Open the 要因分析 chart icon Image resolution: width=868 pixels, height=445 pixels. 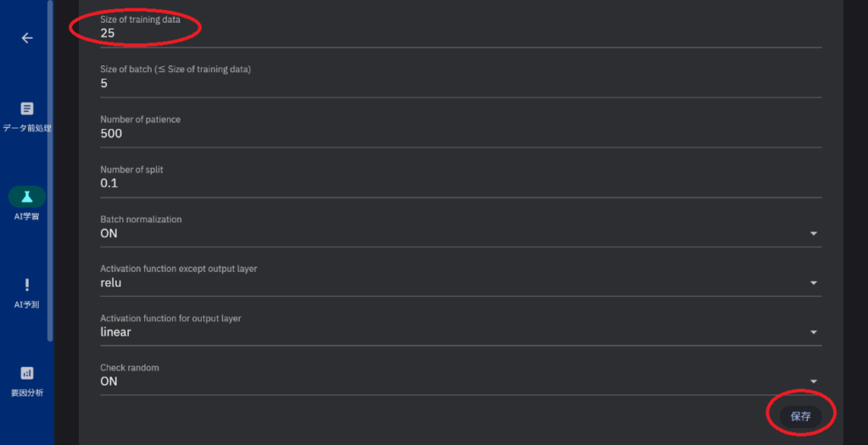(27, 373)
